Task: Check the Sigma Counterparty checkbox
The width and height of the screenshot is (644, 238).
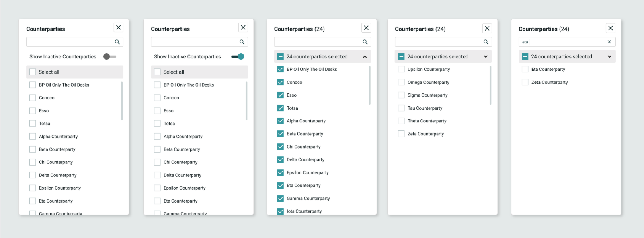Action: point(401,95)
